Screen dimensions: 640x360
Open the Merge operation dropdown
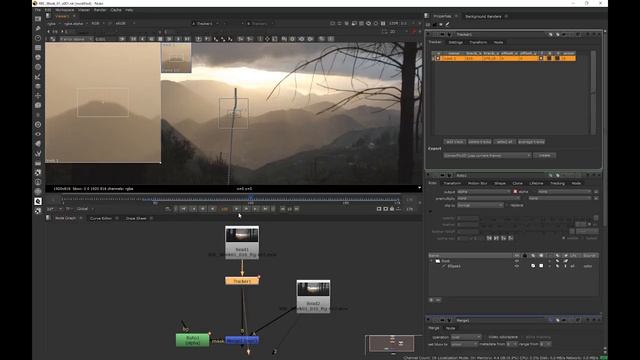[466, 337]
